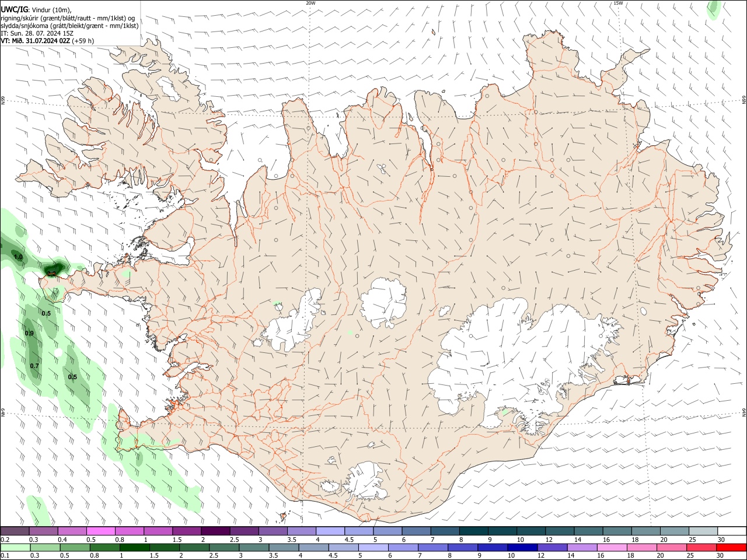The image size is (747, 560).
Task: Select top-row dark purple swatch between 2 and 2.5
Action: [215, 531]
